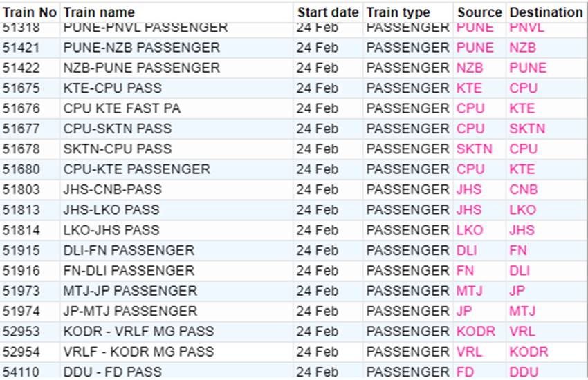Click the Train No column header
Screen dimensions: 588x380
coord(29,12)
